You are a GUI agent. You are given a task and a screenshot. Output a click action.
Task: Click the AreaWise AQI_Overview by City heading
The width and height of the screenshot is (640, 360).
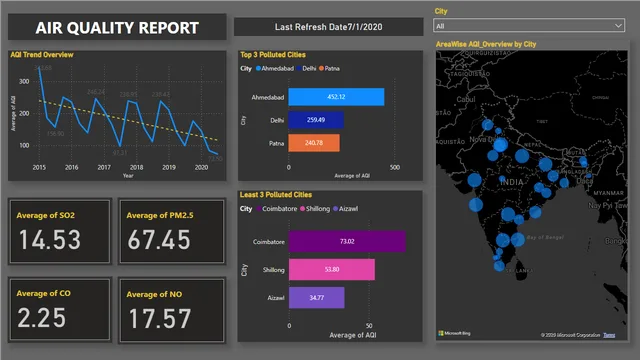pos(486,44)
